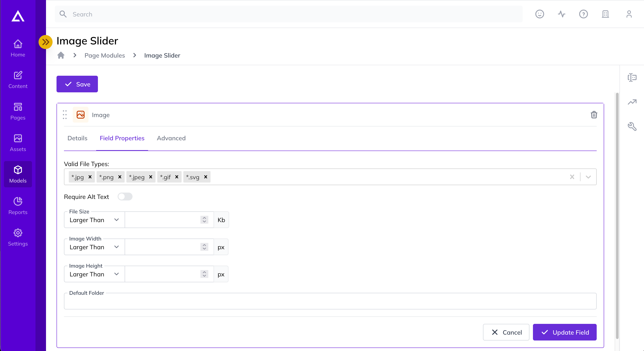
Task: Click the page vertical scrollbar
Action: click(617, 216)
